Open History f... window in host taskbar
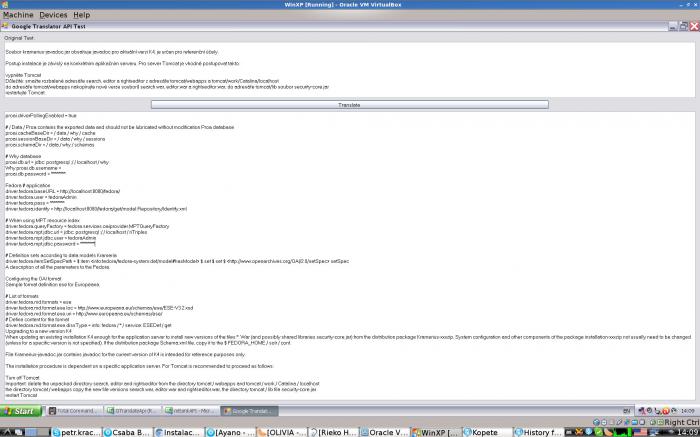Viewport: 700px width, 437px height. (538, 432)
